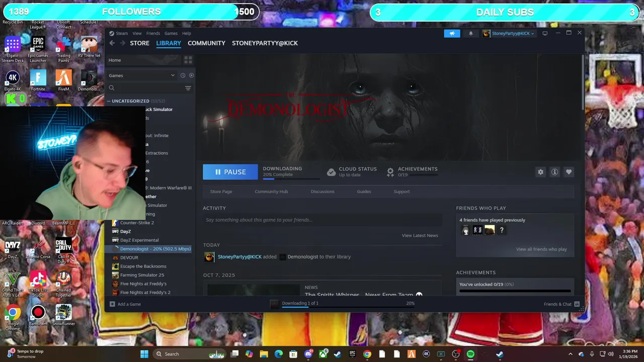
Task: Click StoneyPartyy@KICK name in activity feed
Action: pyautogui.click(x=239, y=257)
